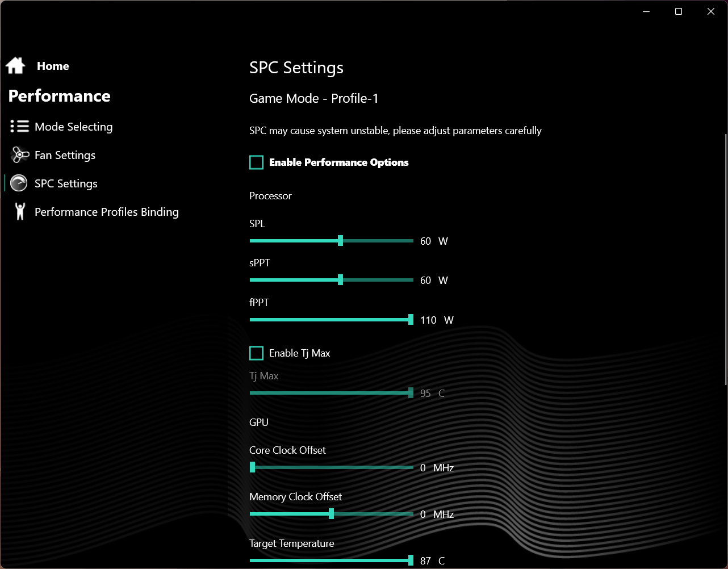
Task: Click the SPL slider handle
Action: tap(340, 241)
